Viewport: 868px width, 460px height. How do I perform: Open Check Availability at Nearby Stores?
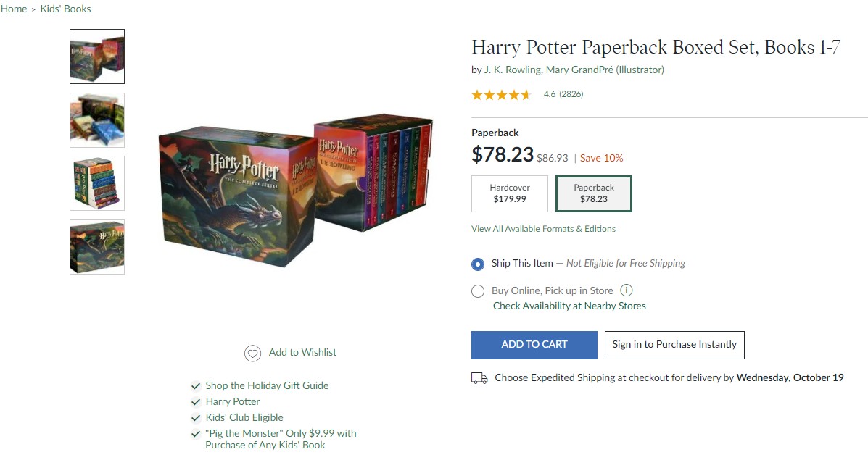tap(569, 306)
